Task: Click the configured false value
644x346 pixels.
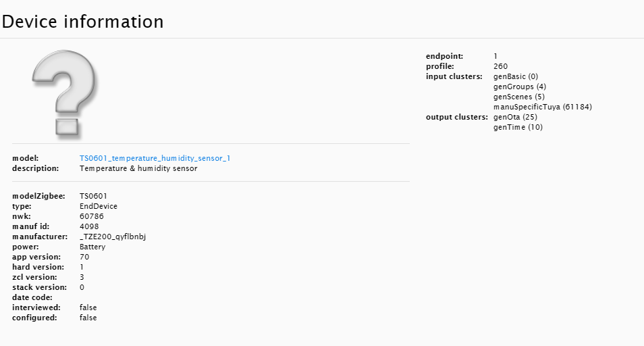Action: click(x=88, y=318)
